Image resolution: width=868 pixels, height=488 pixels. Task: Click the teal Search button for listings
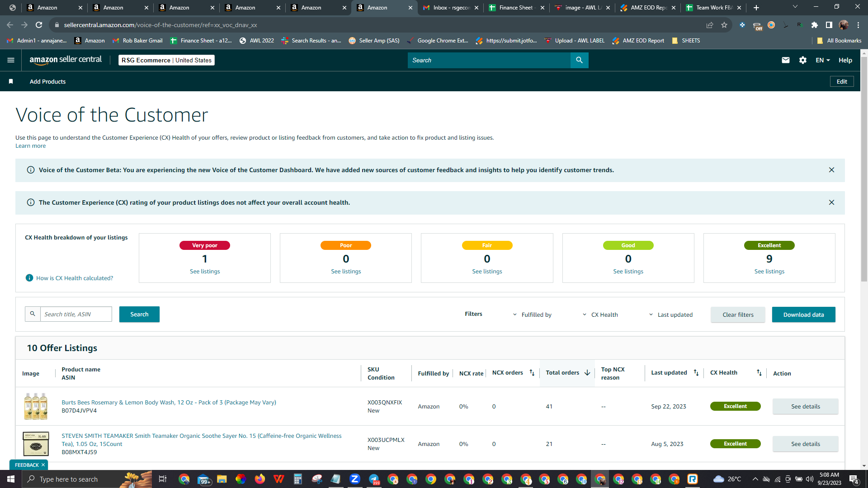pyautogui.click(x=139, y=314)
